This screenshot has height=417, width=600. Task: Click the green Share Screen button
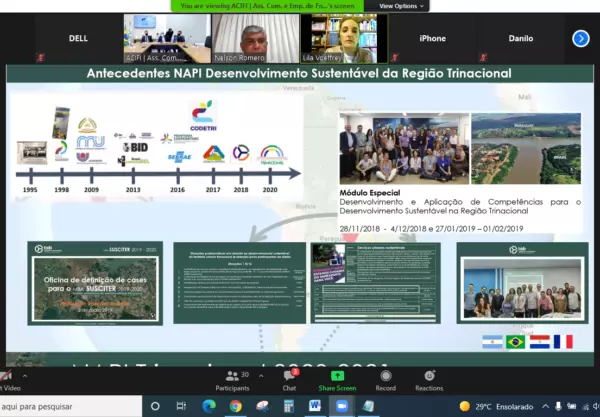(337, 379)
